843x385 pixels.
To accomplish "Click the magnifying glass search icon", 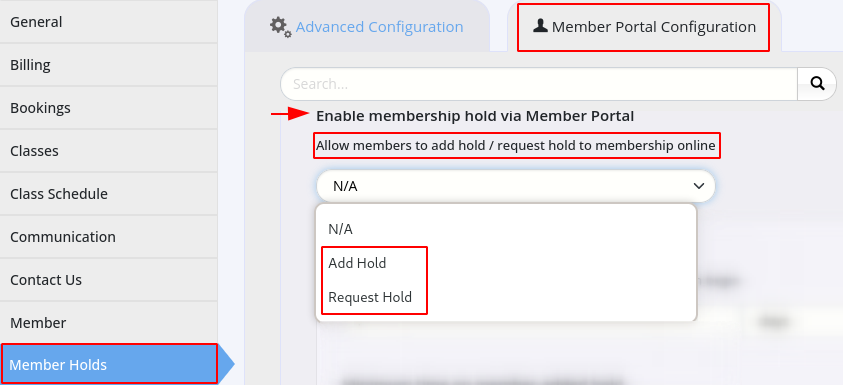I will click(817, 83).
